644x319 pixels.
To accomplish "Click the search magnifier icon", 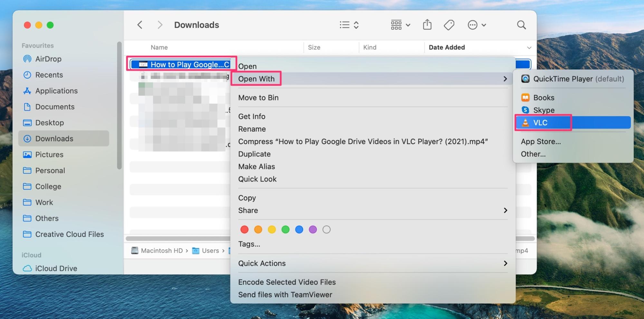I will pos(521,25).
